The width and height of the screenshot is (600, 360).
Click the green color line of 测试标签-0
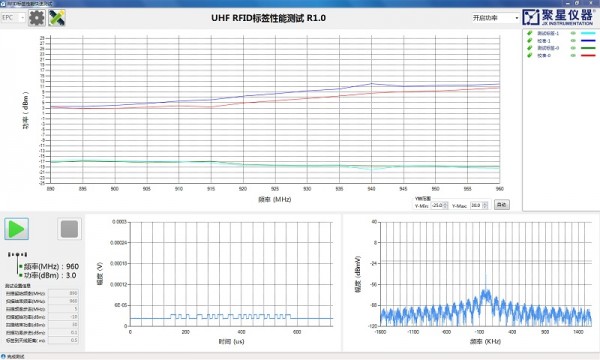(588, 48)
